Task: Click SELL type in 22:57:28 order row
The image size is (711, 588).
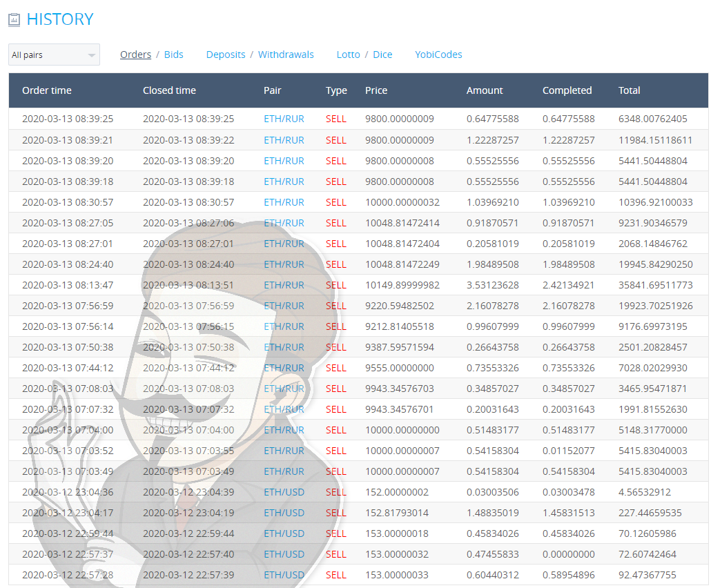Action: coord(336,575)
